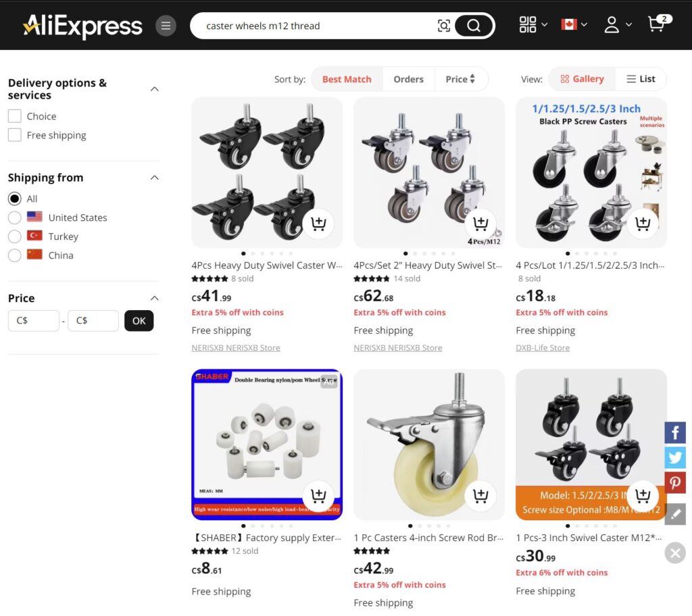Open 4-inch Screw Rod caster thumbnail
692x616 pixels.
click(x=429, y=445)
